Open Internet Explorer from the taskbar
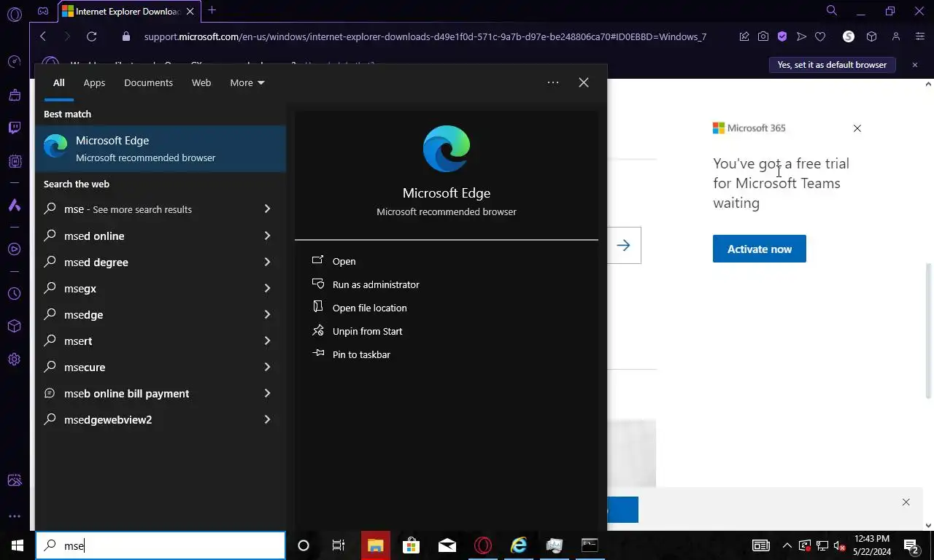The height and width of the screenshot is (560, 934). (x=519, y=545)
